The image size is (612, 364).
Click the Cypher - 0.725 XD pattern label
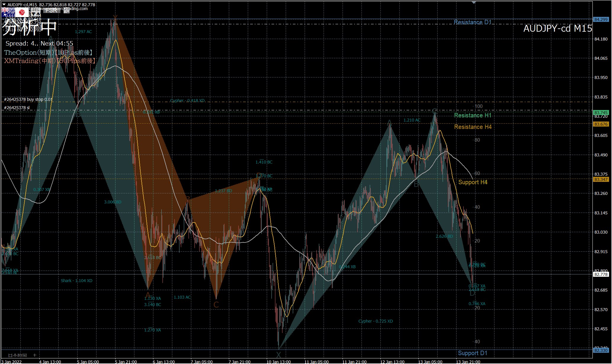(375, 321)
